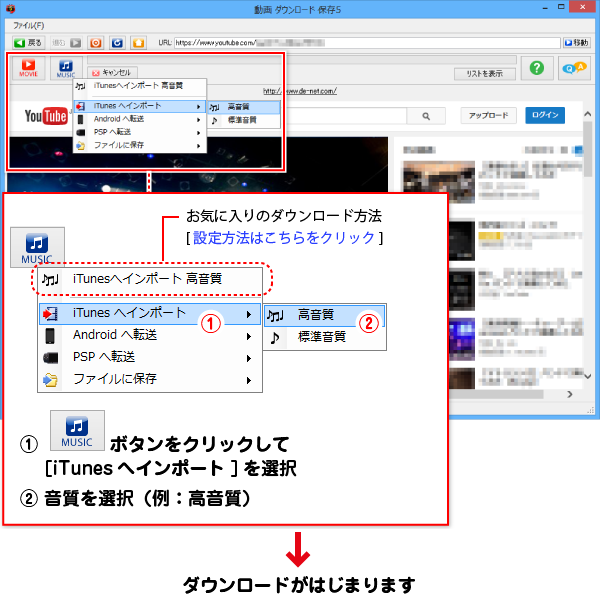Click the blue reload page icon
Screen dimensions: 600x597
pyautogui.click(x=117, y=42)
